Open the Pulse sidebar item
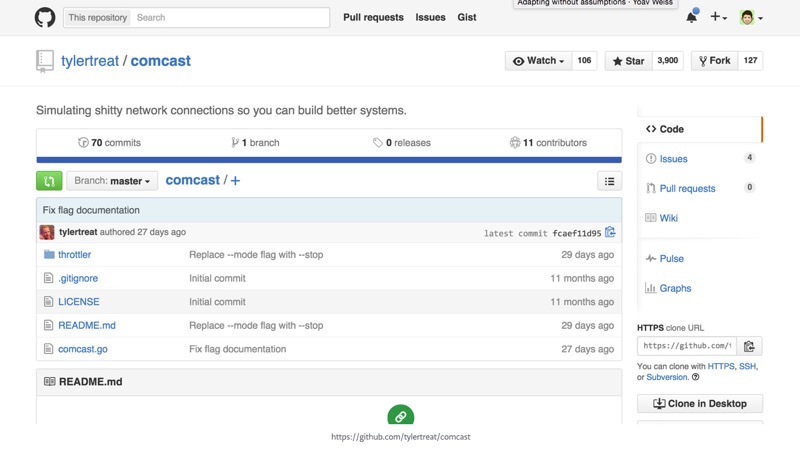Viewport: 800px width, 450px height. tap(671, 259)
